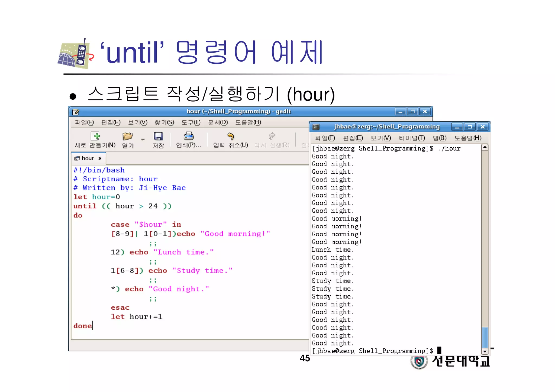Click the "let hour+=1" line
Screen dimensions: 555x392
click(137, 317)
